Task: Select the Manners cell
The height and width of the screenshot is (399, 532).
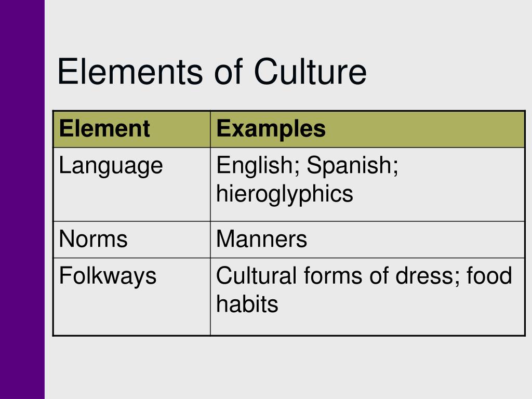Action: click(x=367, y=240)
